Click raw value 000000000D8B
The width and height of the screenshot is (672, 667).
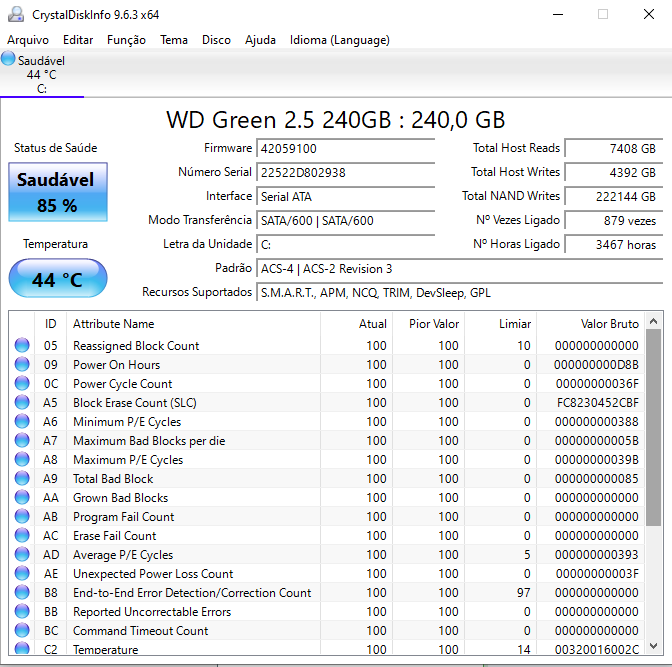(x=596, y=365)
